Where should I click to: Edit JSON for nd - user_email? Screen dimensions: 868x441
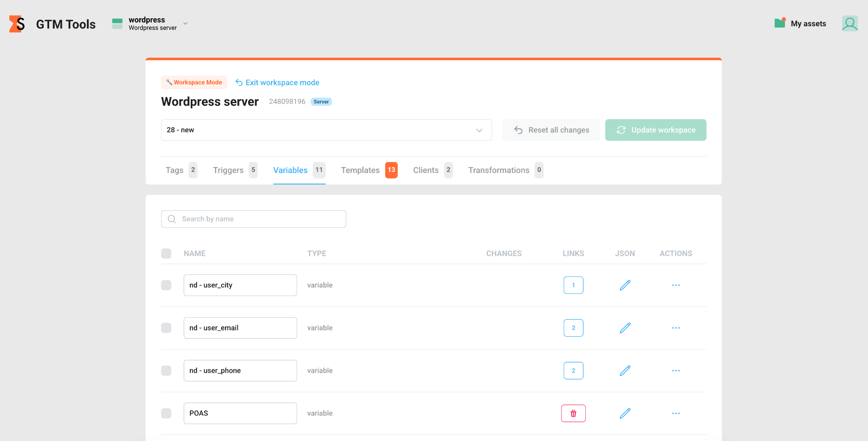click(625, 328)
